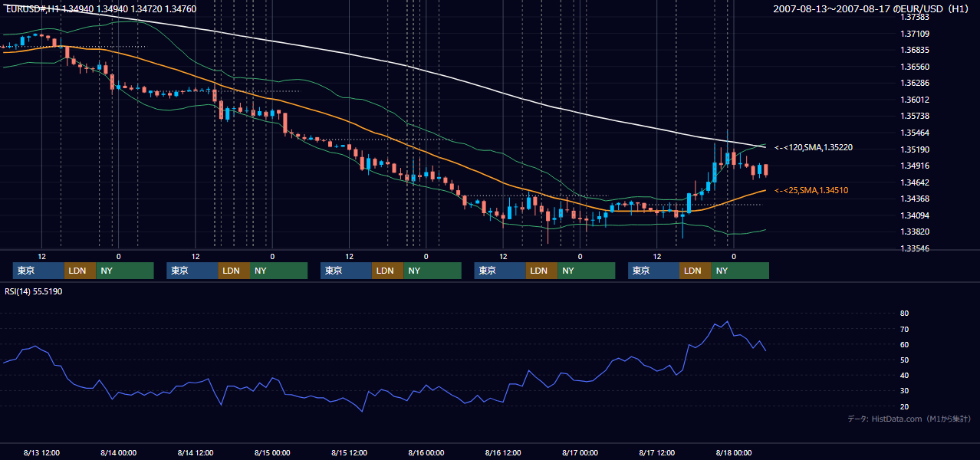
Task: Click price axis value 1.34642
Action: pyautogui.click(x=915, y=182)
